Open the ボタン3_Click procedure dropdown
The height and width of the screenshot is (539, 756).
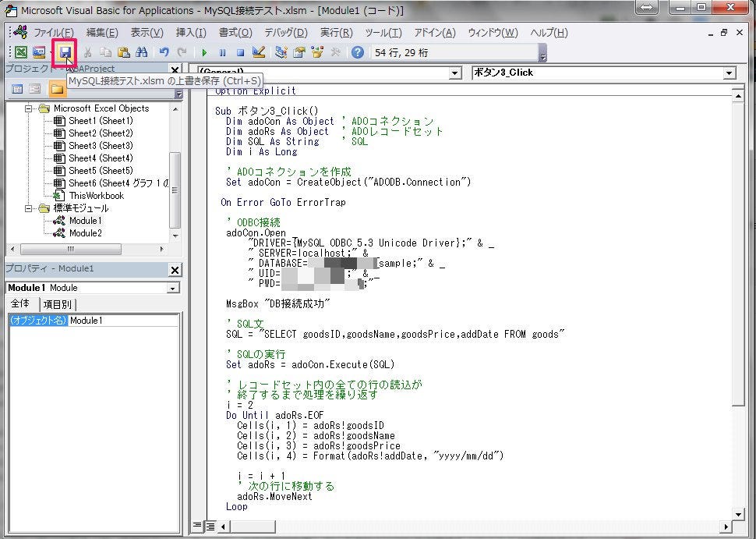click(729, 73)
